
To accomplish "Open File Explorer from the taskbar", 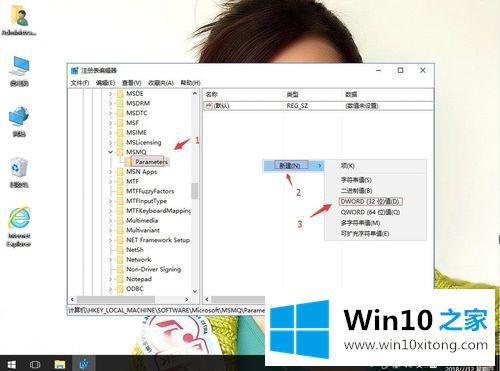I will pos(60,364).
